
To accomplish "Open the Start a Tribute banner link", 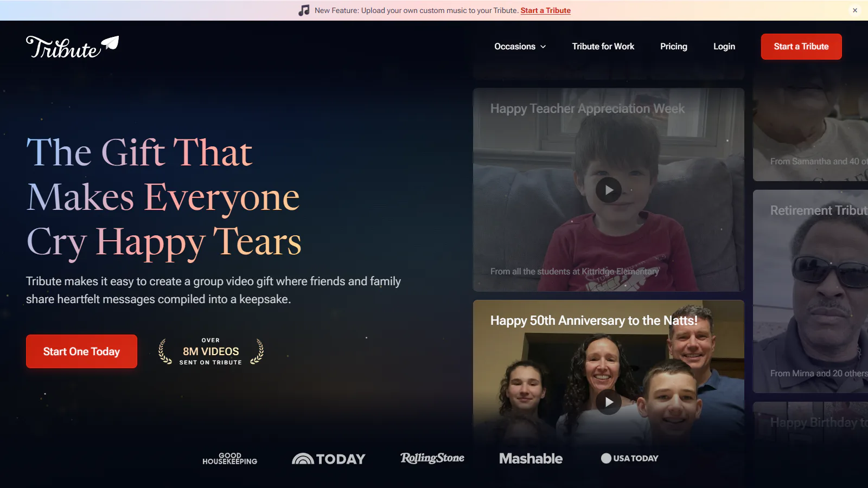I will pos(545,10).
